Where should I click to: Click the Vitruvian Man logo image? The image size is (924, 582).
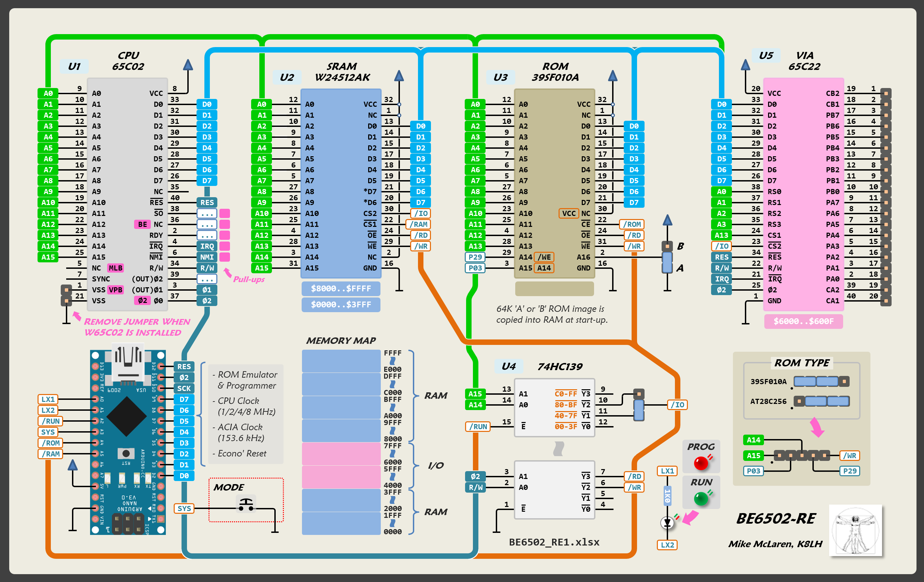(x=855, y=530)
